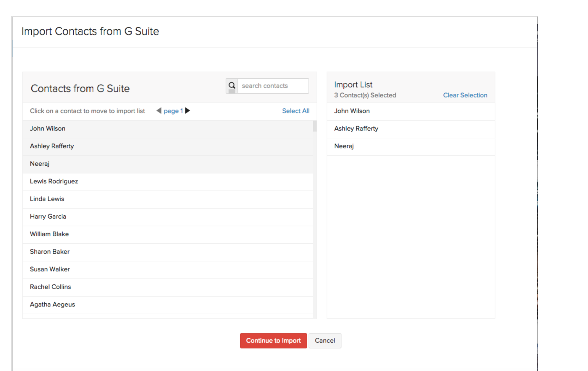
Task: Click the search magnifier icon
Action: [232, 86]
